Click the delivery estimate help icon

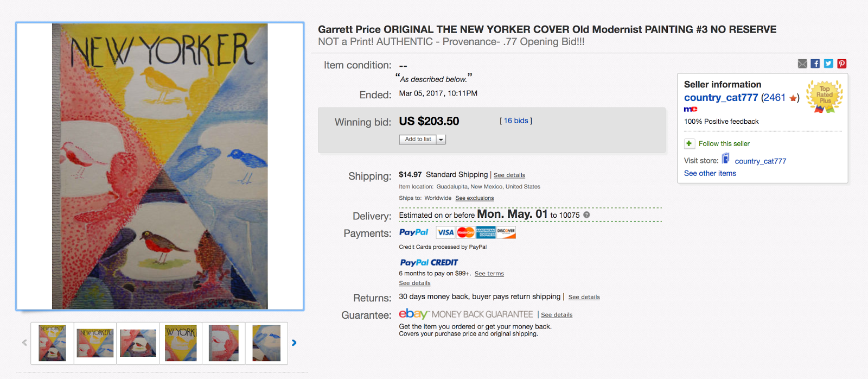[586, 215]
